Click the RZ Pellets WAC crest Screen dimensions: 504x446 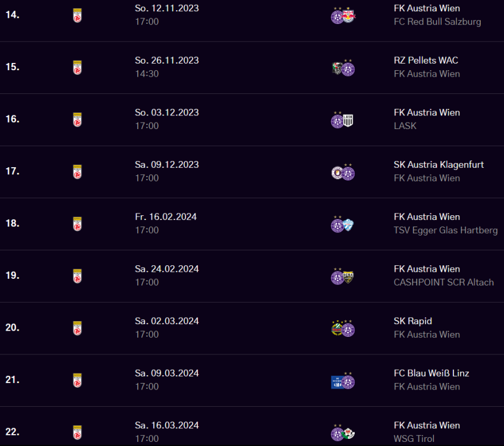337,68
